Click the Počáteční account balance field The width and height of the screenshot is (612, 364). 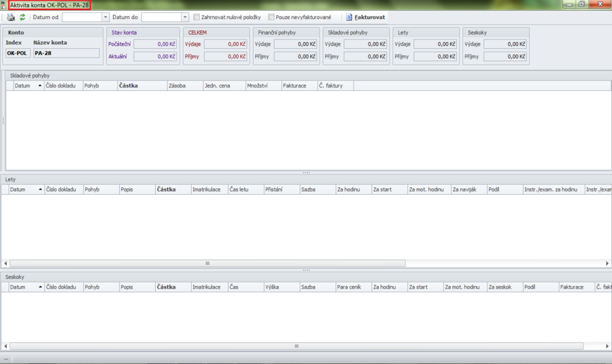click(x=155, y=44)
